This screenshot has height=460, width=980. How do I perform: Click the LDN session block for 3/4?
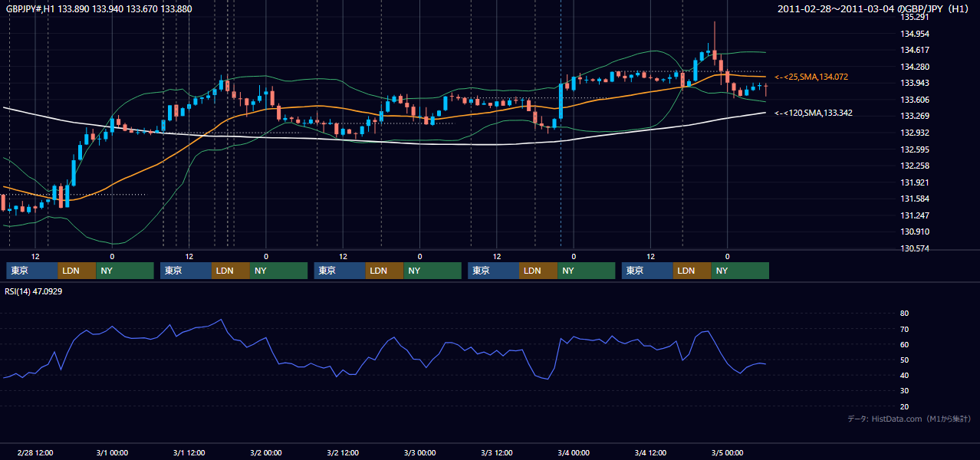coord(692,271)
